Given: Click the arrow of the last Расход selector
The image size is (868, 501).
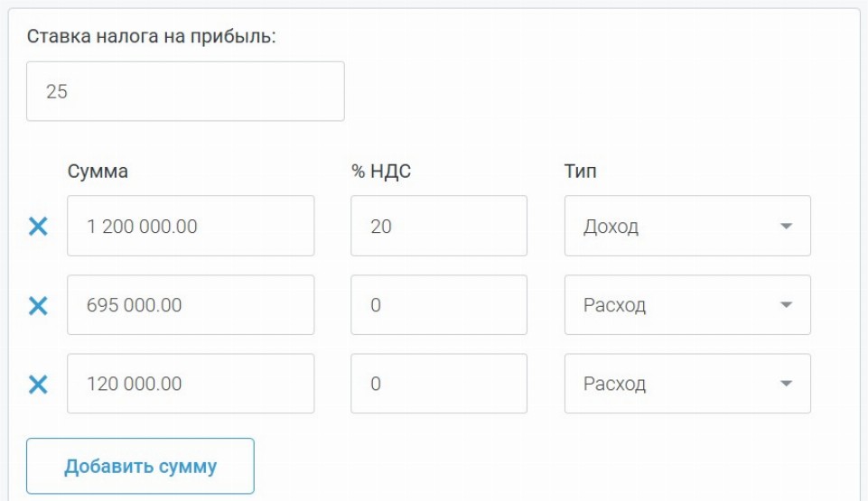Looking at the screenshot, I should pos(786,384).
